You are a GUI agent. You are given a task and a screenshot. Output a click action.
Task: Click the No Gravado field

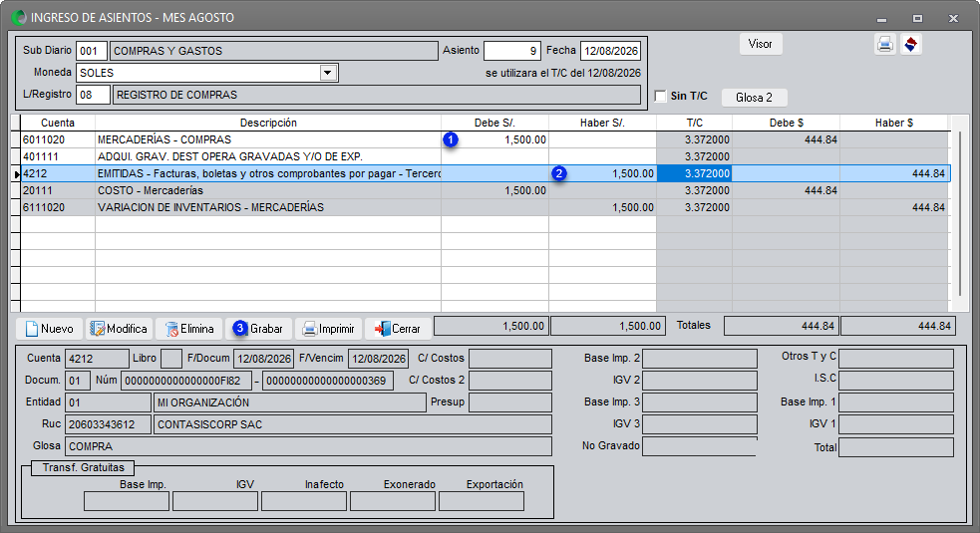(x=700, y=446)
